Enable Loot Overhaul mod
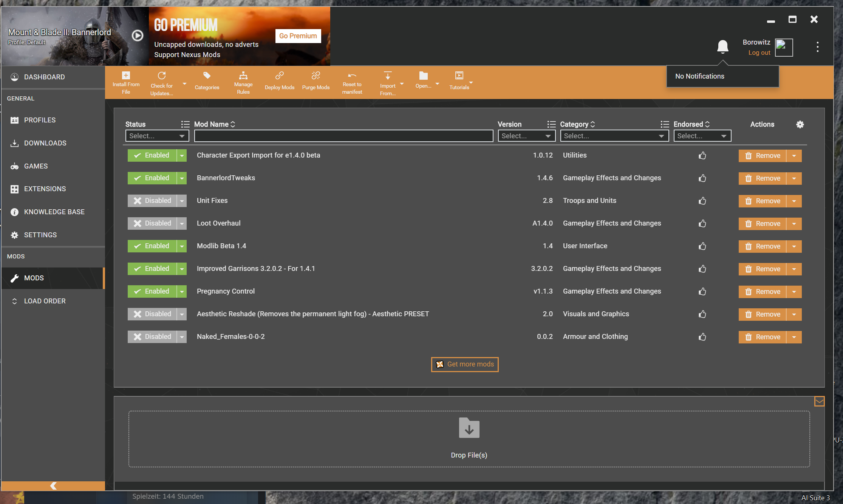 coord(152,224)
